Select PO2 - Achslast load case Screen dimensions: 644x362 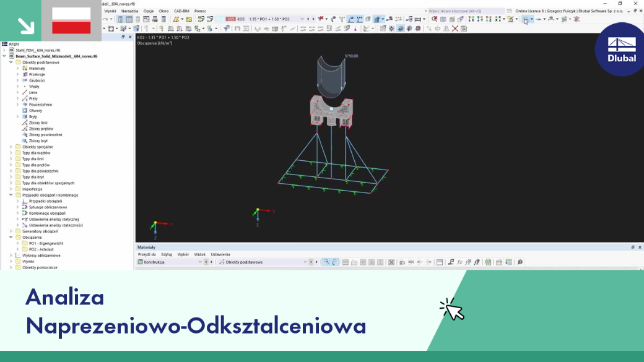pyautogui.click(x=41, y=249)
